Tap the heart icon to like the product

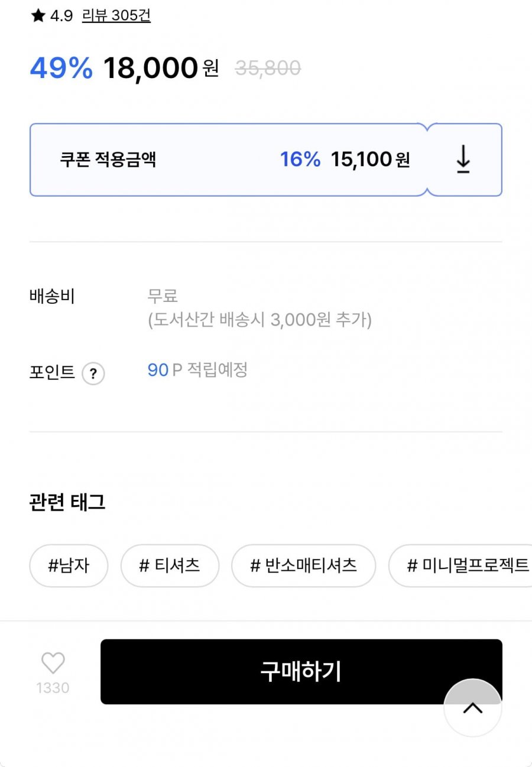(53, 663)
